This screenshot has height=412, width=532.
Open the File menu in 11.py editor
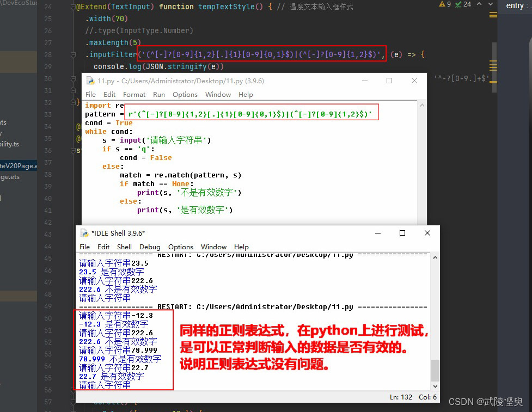[90, 95]
